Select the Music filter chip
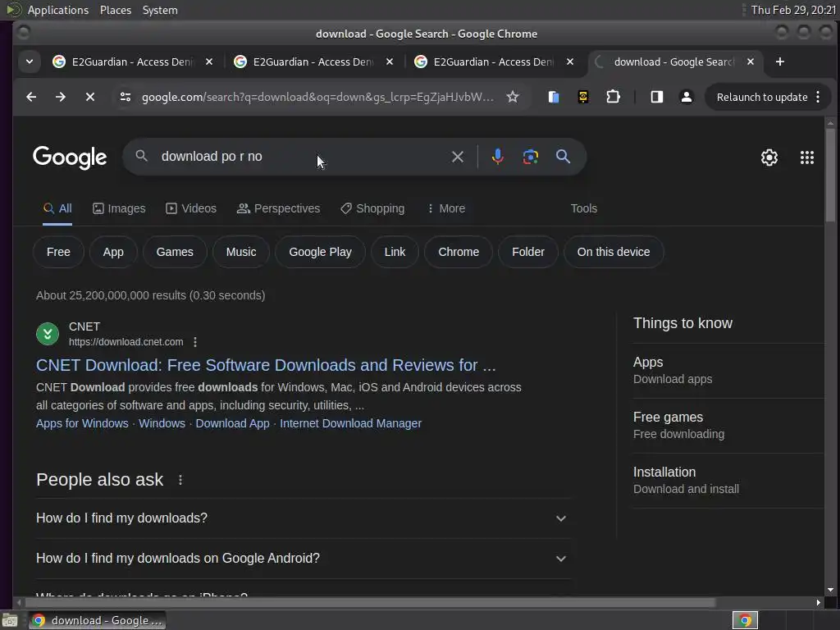This screenshot has height=630, width=840. [x=241, y=252]
